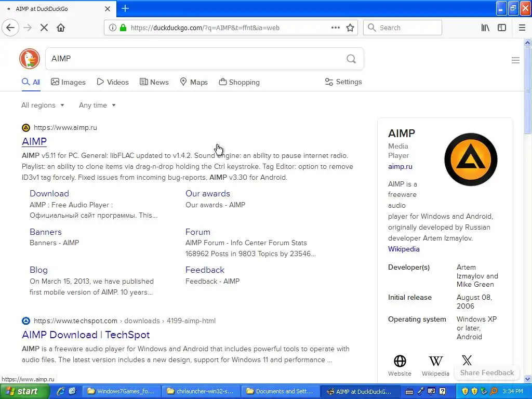Click the second quick launch icon

click(x=72, y=391)
